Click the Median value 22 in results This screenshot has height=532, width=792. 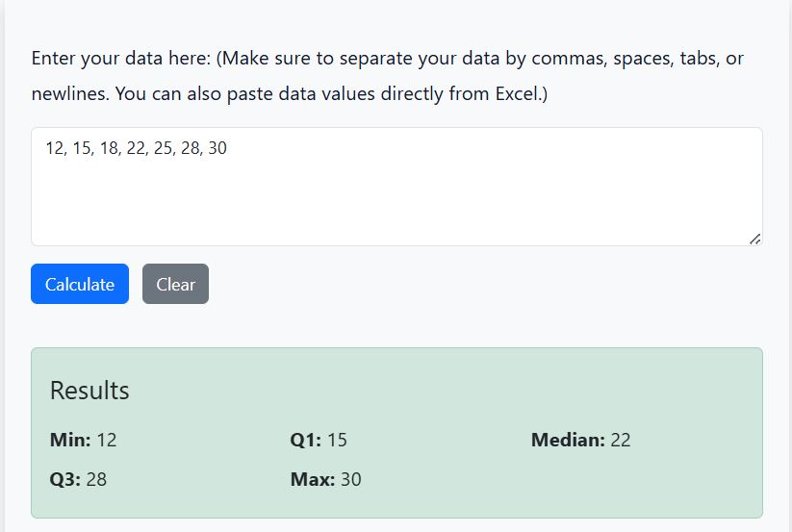point(621,440)
